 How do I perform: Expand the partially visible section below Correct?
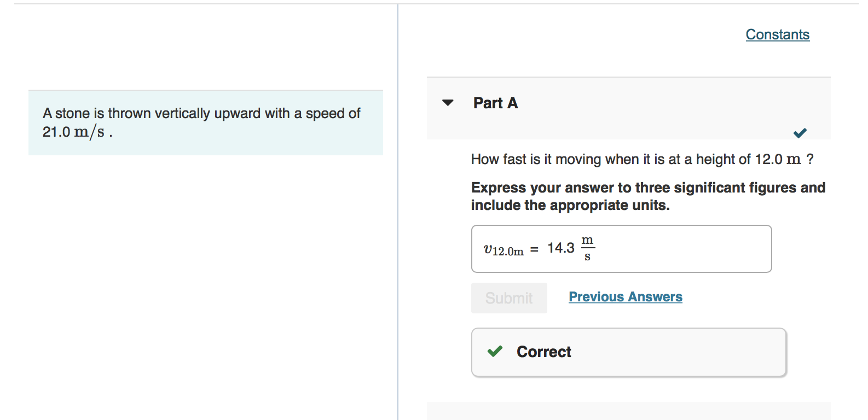pos(628,411)
